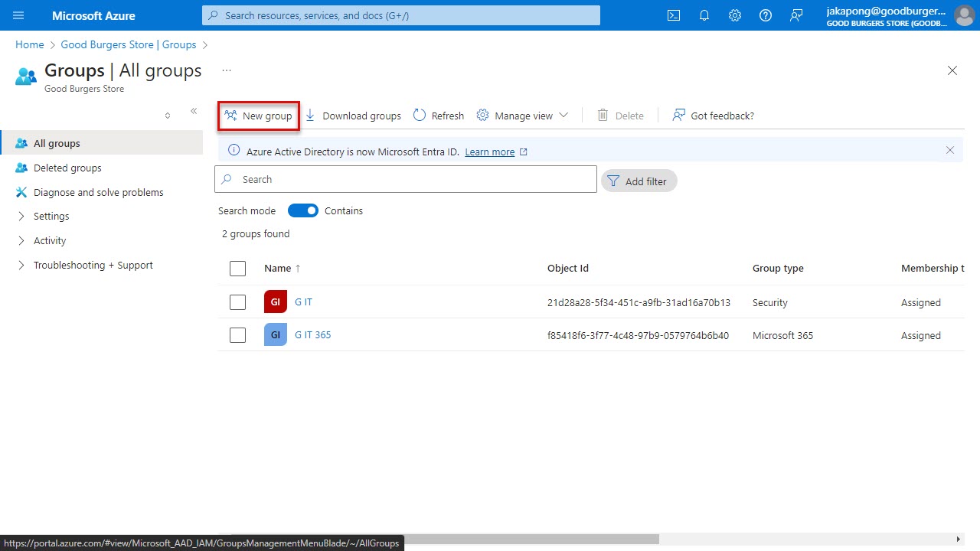Click the group search input field
This screenshot has width=980, height=551.
click(406, 179)
